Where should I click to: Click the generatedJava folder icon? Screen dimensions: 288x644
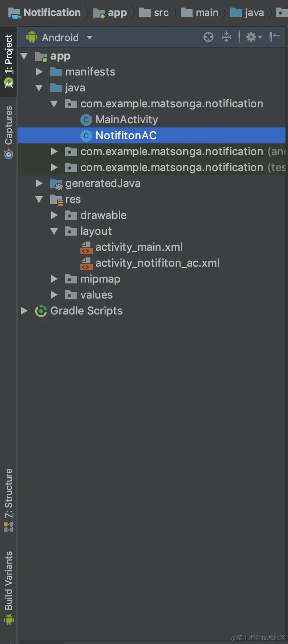(x=56, y=184)
